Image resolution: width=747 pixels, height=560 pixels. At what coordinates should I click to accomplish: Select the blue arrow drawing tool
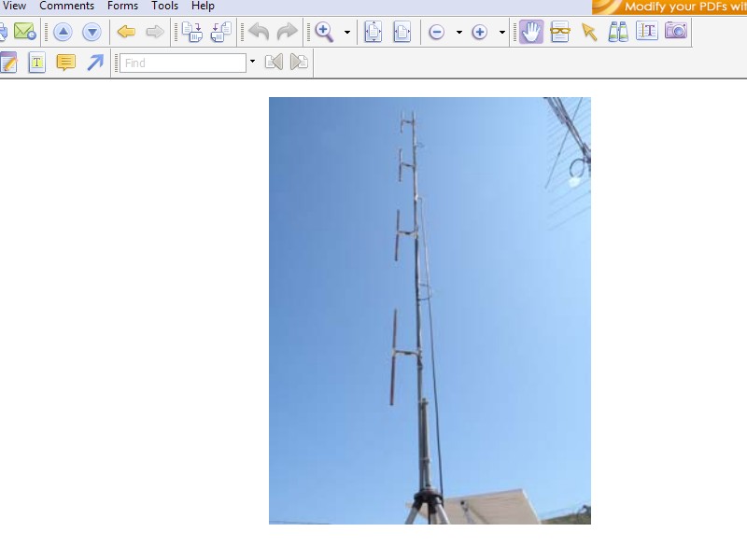[x=95, y=63]
